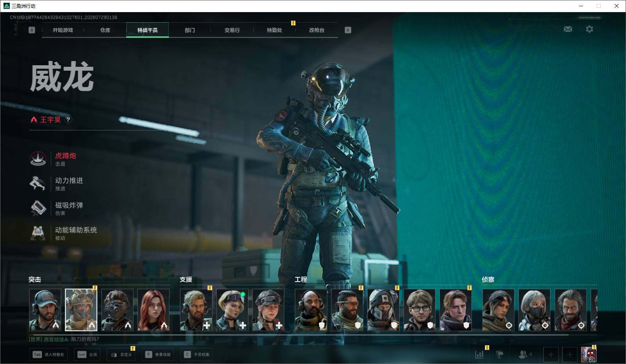Screen dimensions: 626x364
Task: Open the mail envelope icon
Action: (568, 29)
